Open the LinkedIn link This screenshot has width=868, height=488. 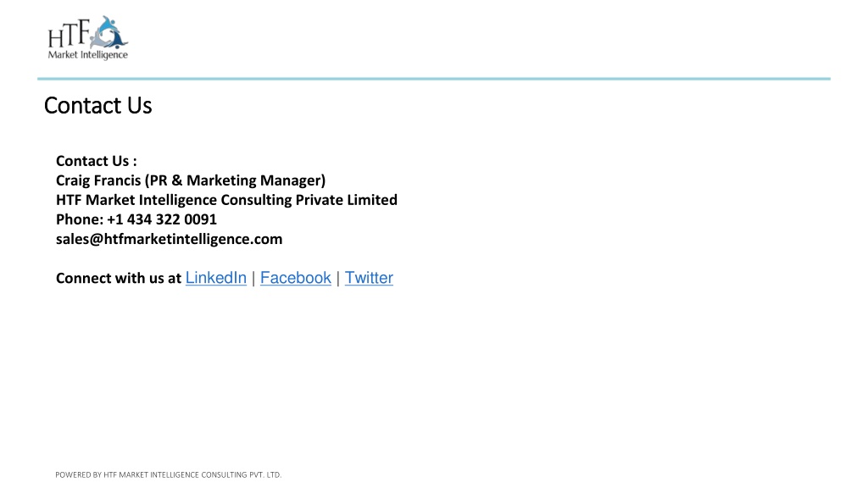click(x=216, y=278)
